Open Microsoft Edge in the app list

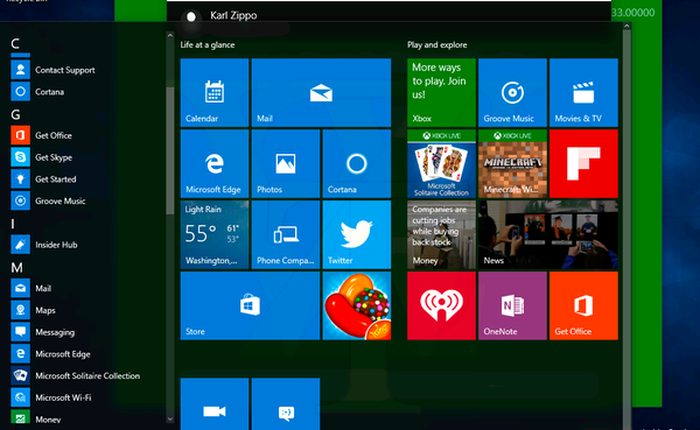[x=51, y=354]
